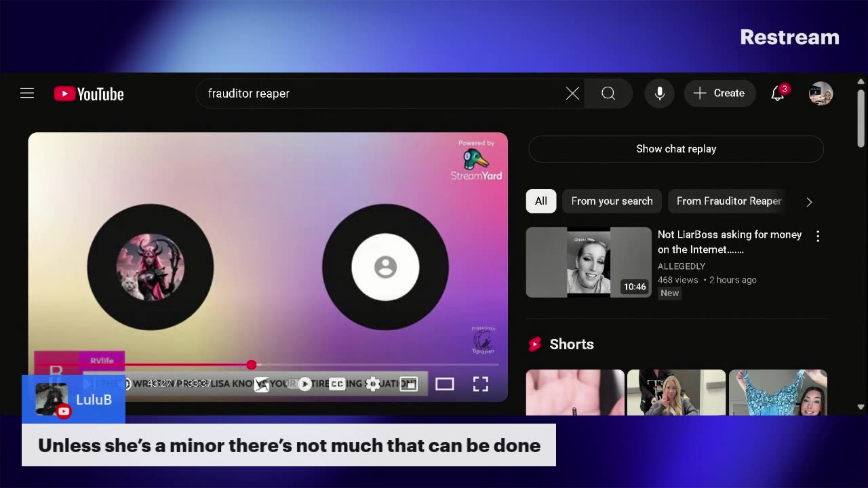Image resolution: width=868 pixels, height=488 pixels.
Task: Open the first Shorts thumbnail with hand
Action: tap(575, 392)
